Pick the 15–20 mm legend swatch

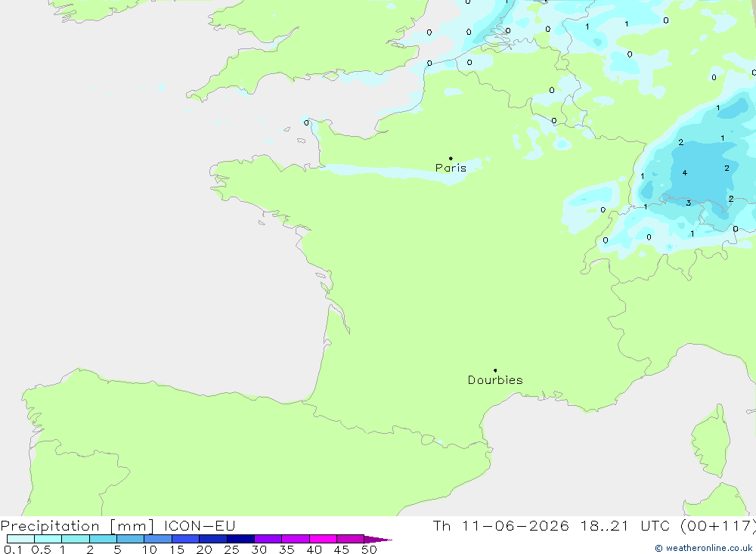[x=185, y=539]
